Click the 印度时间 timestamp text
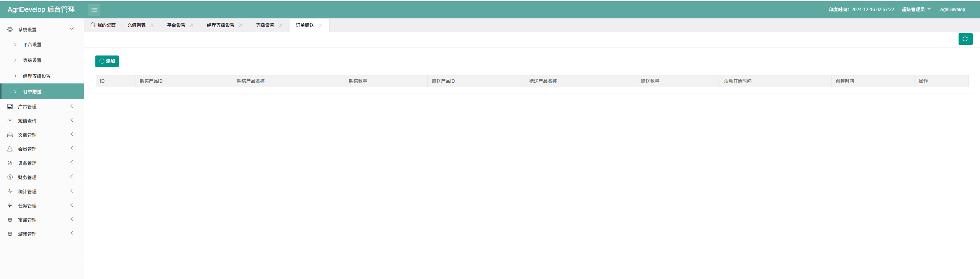980x279 pixels. tap(861, 10)
